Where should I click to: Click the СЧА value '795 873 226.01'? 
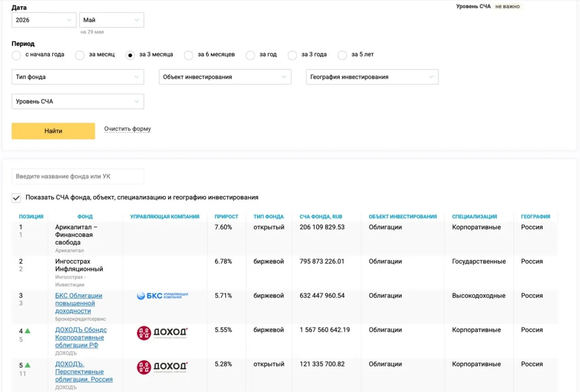point(322,262)
